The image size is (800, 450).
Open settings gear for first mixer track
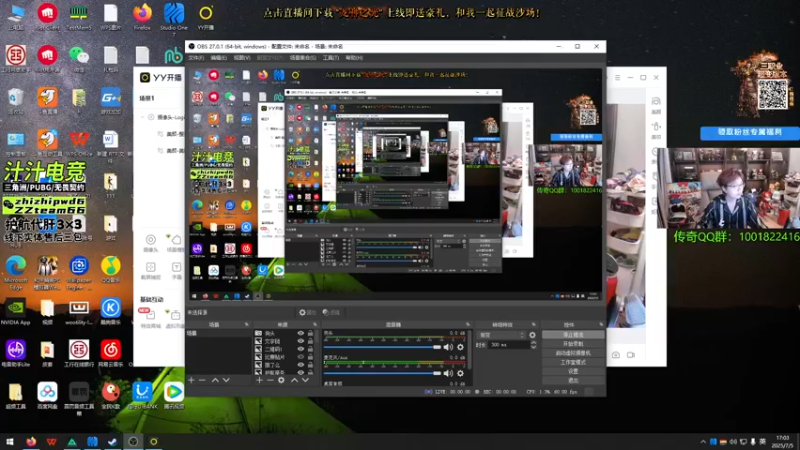460,347
